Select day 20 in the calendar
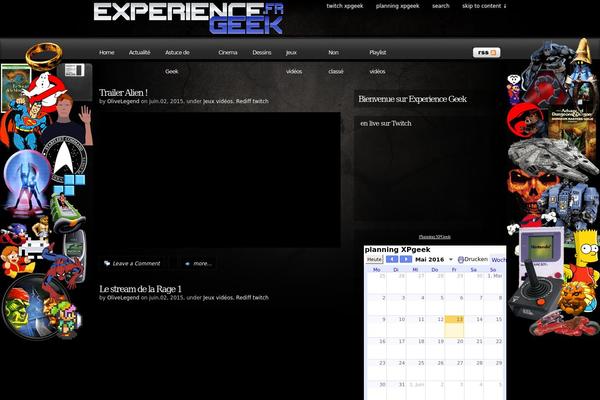 454,348
